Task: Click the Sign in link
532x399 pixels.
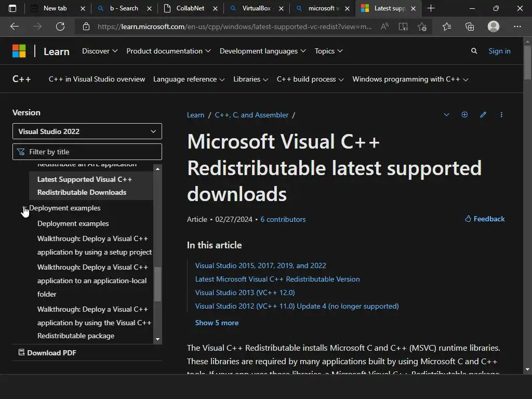Action: point(499,51)
